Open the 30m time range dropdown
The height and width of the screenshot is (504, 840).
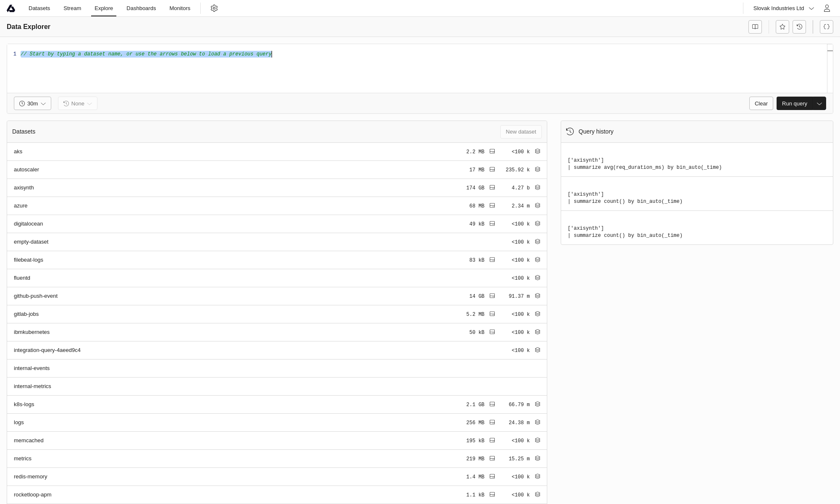click(32, 104)
